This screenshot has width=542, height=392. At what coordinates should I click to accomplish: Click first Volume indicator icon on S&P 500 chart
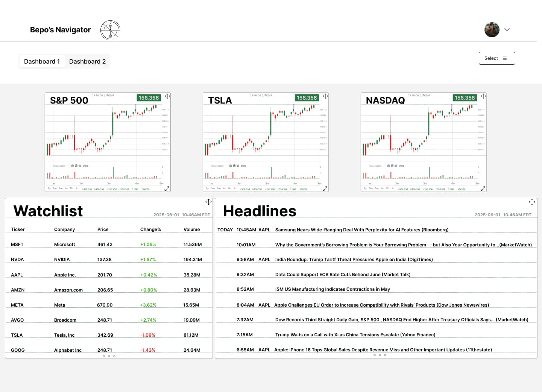tap(72, 166)
